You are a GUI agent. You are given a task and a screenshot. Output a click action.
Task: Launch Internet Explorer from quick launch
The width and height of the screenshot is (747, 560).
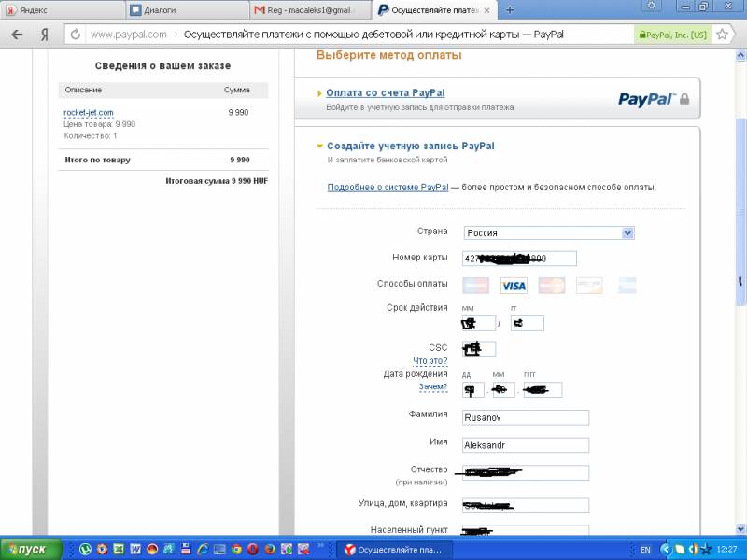coord(203,550)
